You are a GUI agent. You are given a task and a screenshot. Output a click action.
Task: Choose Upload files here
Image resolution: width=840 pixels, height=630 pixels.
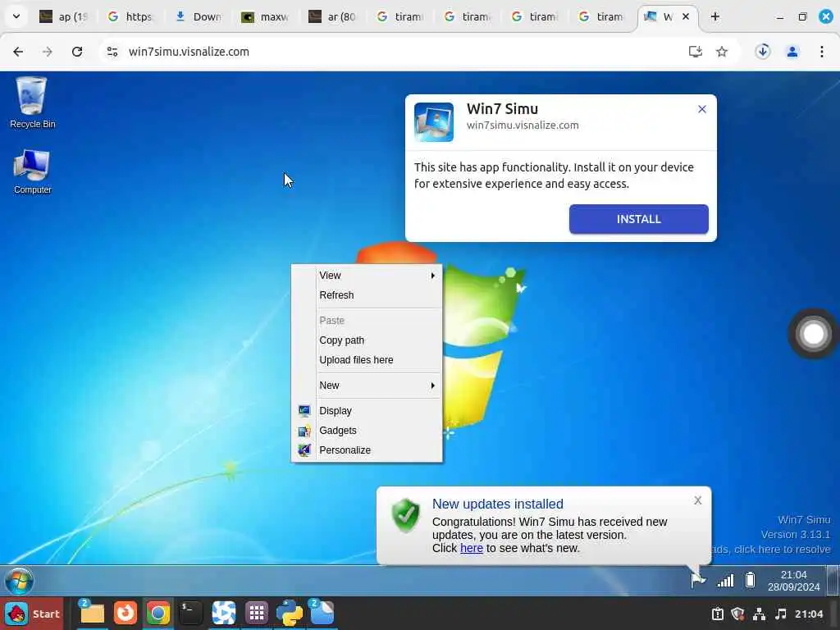coord(367,360)
